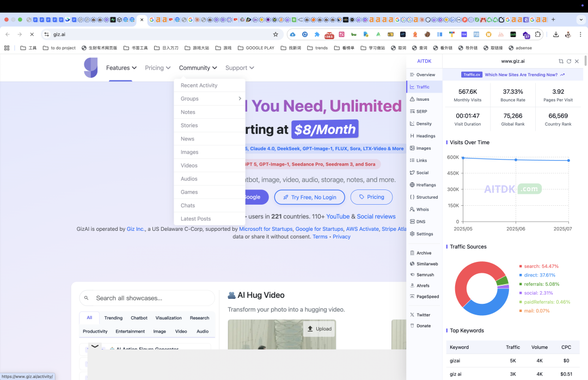Select Videos in Community menu
This screenshot has height=380, width=588.
coord(210,166)
